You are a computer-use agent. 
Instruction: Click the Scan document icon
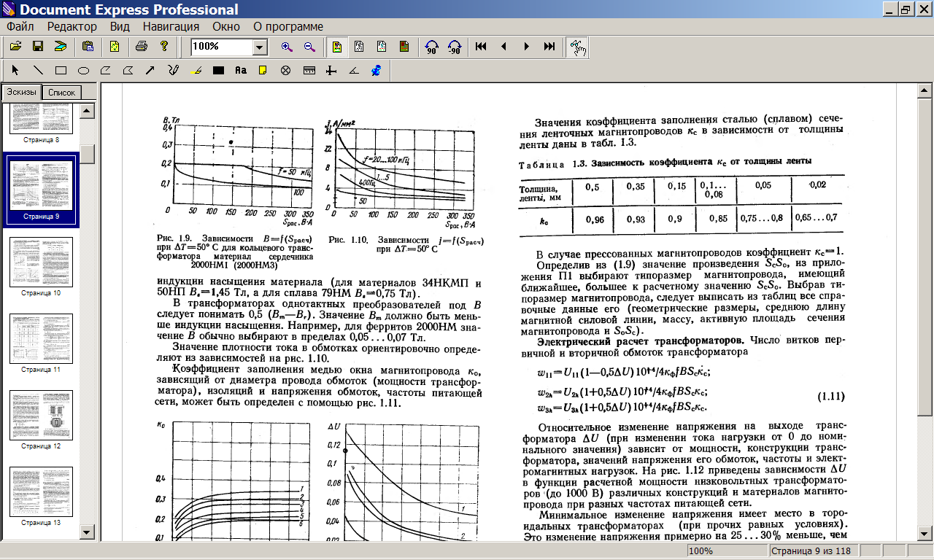pyautogui.click(x=61, y=47)
